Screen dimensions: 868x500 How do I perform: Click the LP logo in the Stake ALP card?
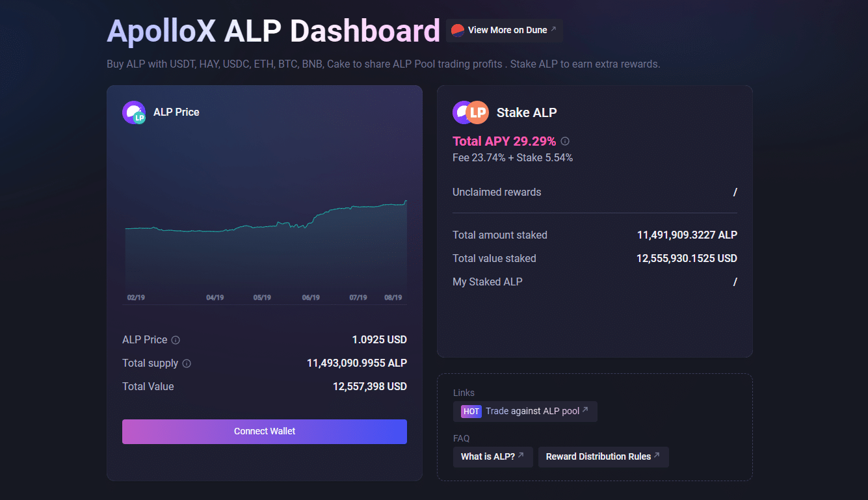point(469,112)
